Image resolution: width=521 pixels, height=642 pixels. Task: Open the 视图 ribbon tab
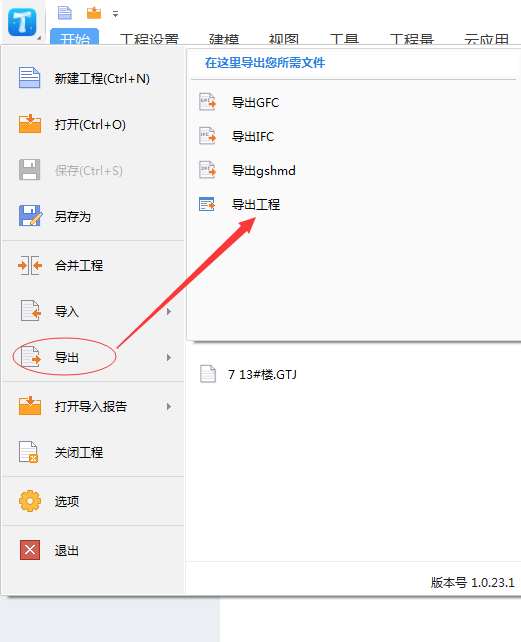tap(283, 39)
